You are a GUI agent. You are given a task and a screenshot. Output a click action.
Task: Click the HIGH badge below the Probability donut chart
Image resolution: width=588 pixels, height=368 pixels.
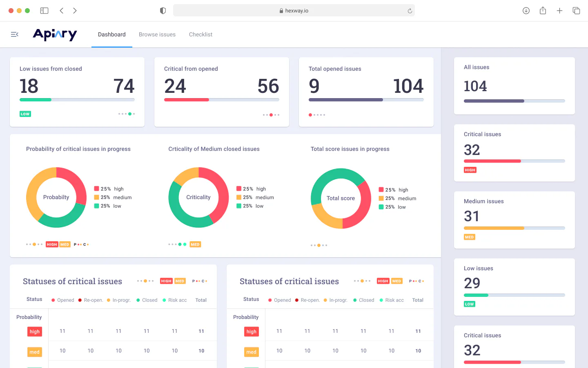(x=52, y=245)
